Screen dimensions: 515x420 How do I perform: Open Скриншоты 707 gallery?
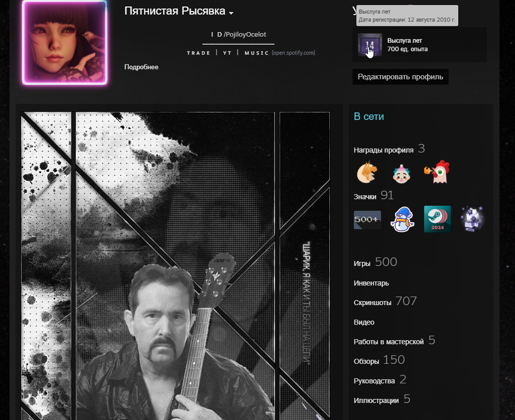tap(385, 302)
